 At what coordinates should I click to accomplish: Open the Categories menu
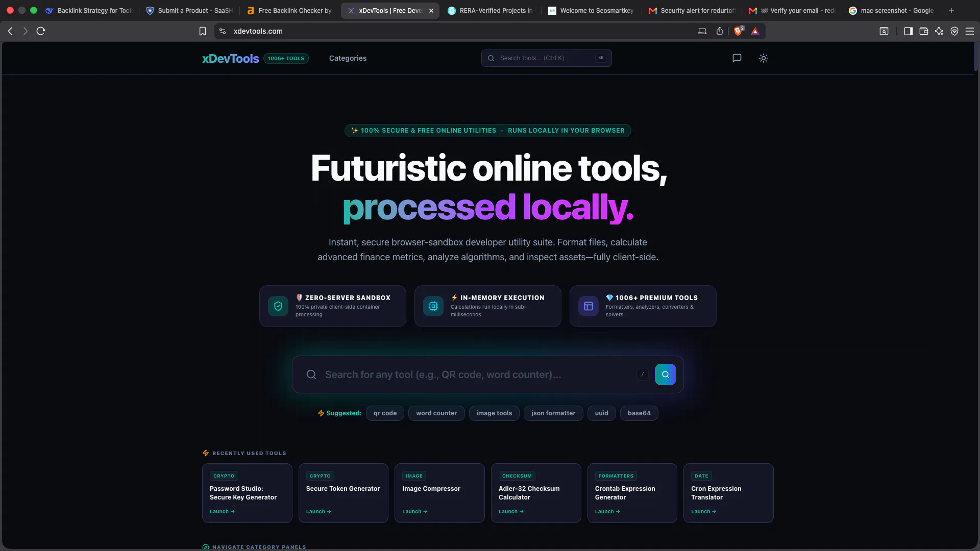348,58
